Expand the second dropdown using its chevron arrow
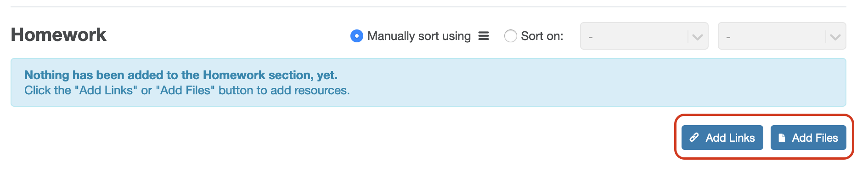The image size is (868, 173). (835, 37)
